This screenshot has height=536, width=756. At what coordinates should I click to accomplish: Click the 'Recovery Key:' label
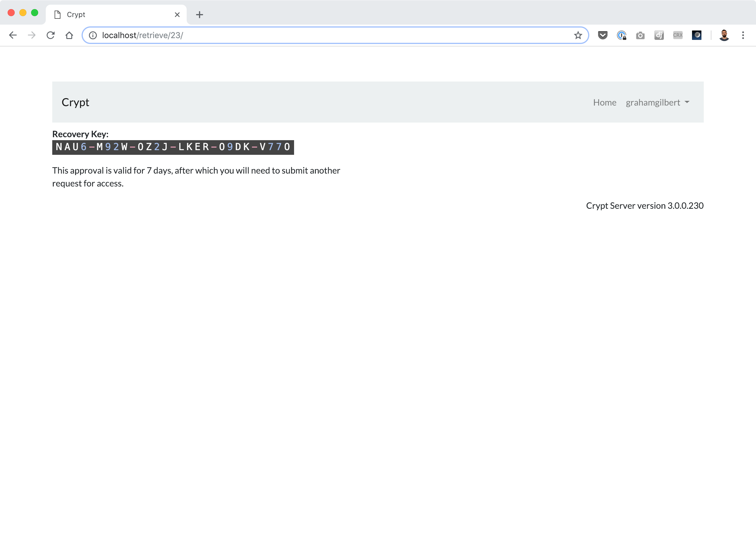click(x=80, y=134)
